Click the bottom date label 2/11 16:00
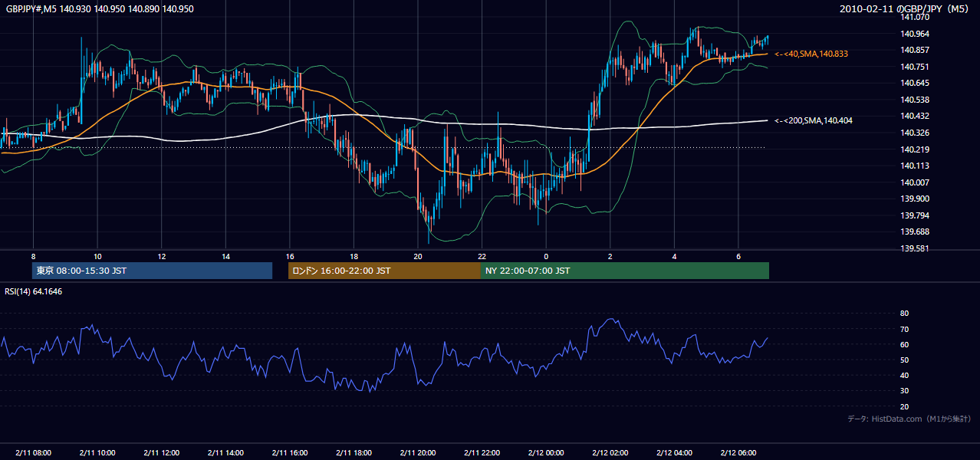The width and height of the screenshot is (980, 460). [x=290, y=453]
